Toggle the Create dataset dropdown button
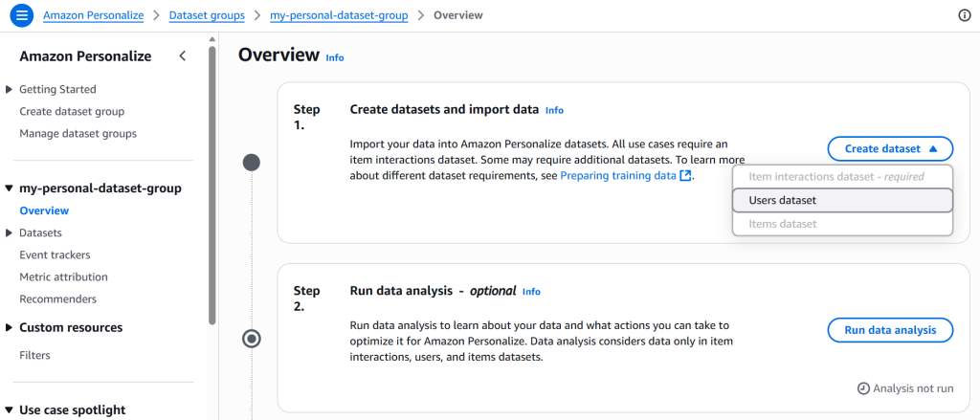 pyautogui.click(x=890, y=148)
